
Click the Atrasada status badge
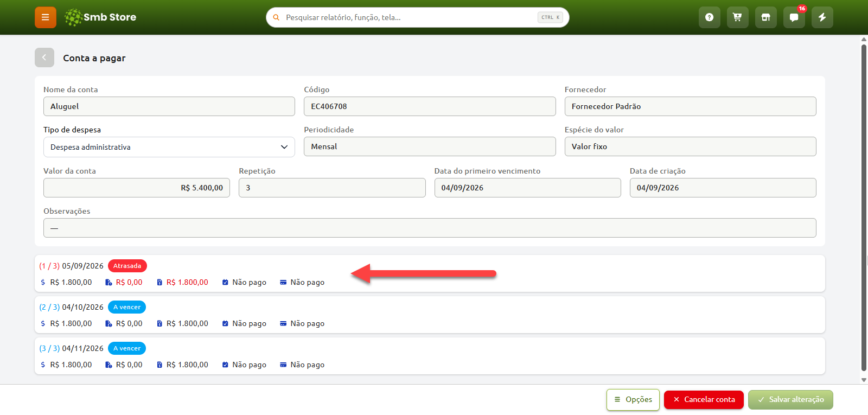click(x=127, y=266)
